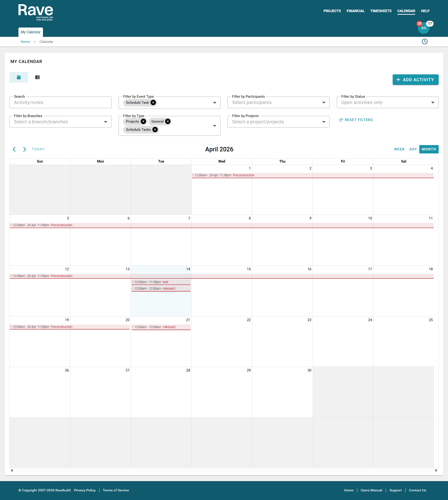Go to next month arrow
The image size is (448, 500).
coord(24,149)
